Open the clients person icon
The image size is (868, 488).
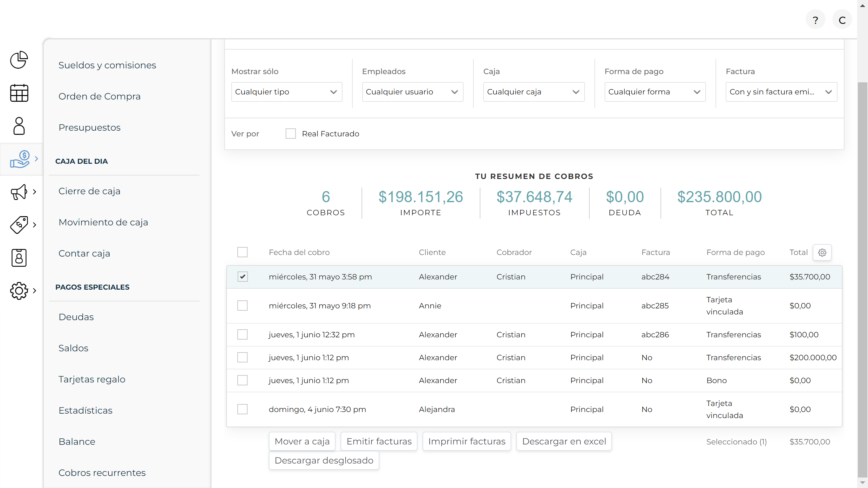(x=19, y=126)
